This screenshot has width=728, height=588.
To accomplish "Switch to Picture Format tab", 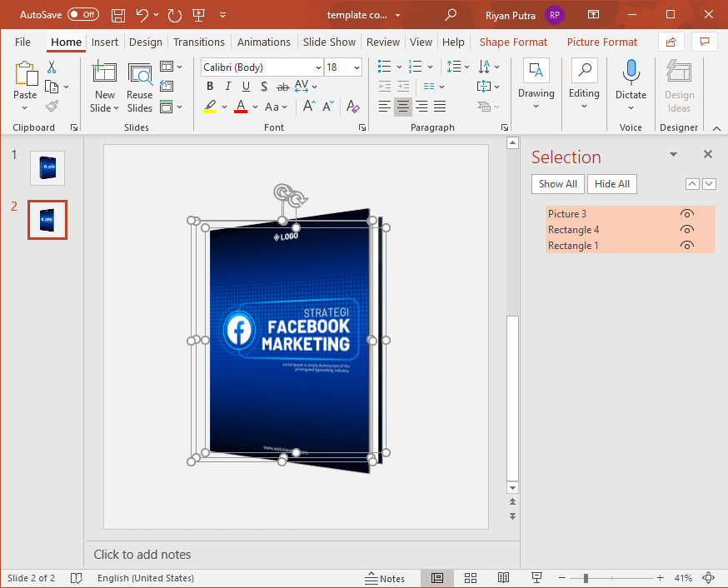I will coord(601,42).
